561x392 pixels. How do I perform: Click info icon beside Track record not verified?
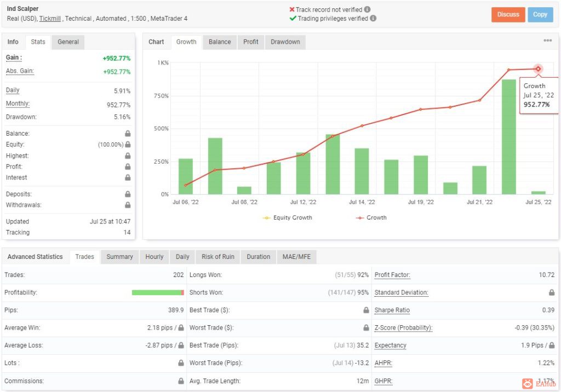click(367, 10)
